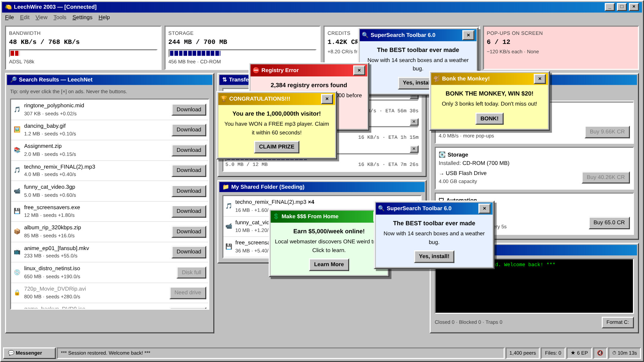Image resolution: width=644 pixels, height=362 pixels.
Task: Click Yes, install! in lower SuperSearch pop-up
Action: click(434, 256)
